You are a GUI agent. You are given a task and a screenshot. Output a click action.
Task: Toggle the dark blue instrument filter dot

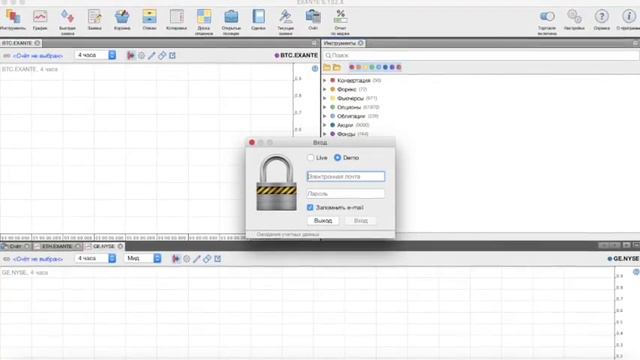pyautogui.click(x=385, y=67)
